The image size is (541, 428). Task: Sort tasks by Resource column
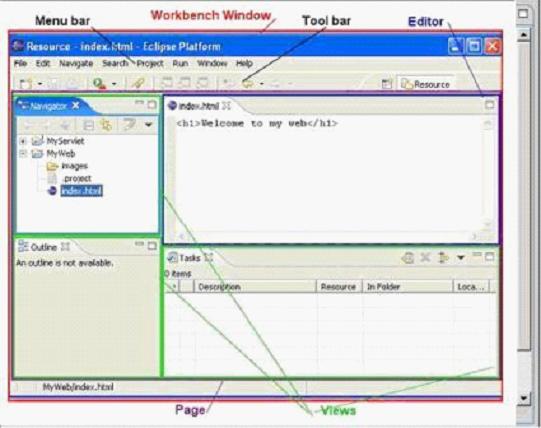(x=339, y=287)
